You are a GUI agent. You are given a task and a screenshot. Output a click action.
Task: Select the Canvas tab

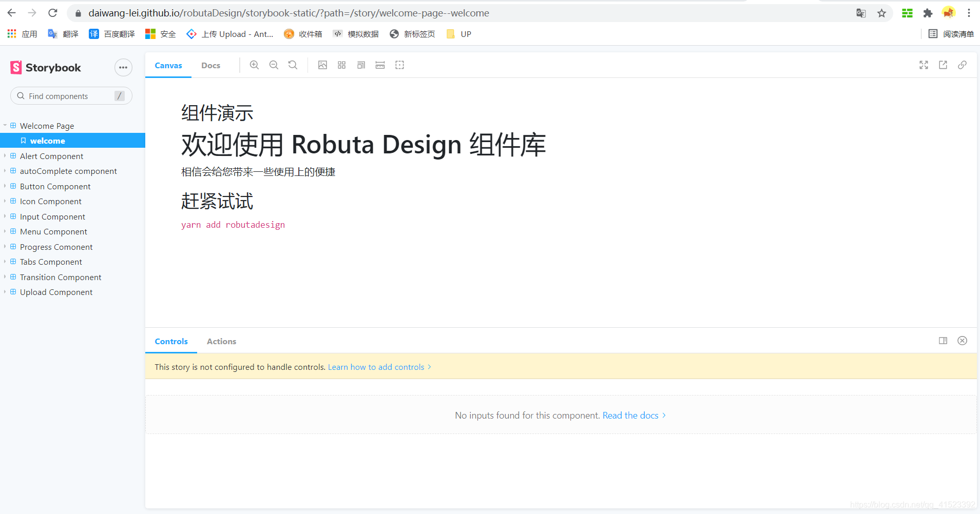pyautogui.click(x=168, y=66)
